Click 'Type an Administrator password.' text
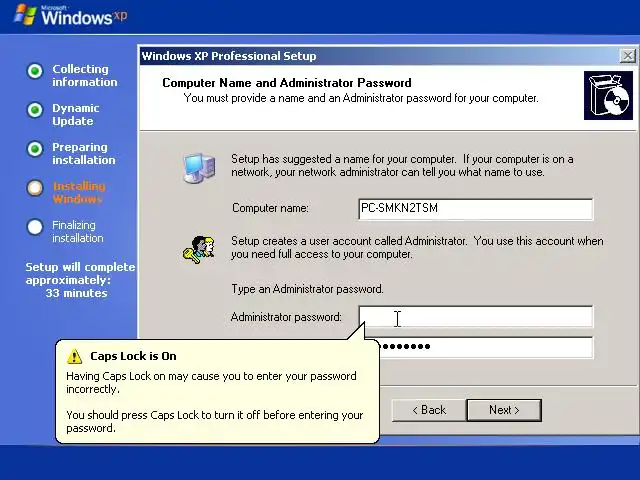640x480 pixels. (x=307, y=289)
